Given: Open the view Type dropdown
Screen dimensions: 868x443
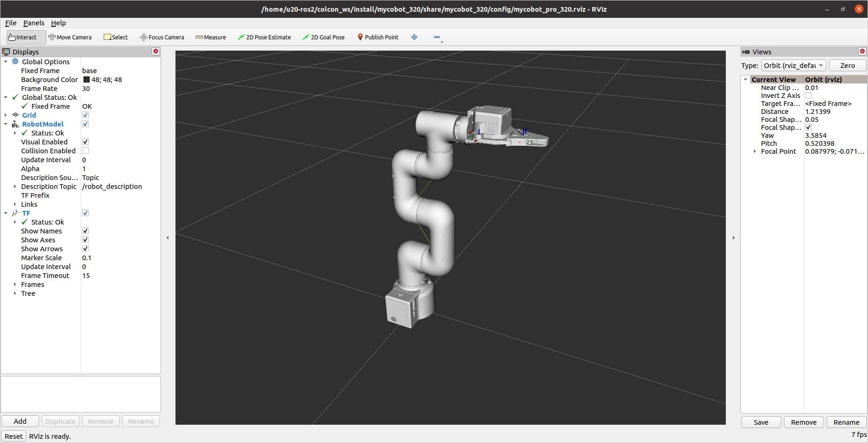Looking at the screenshot, I should [x=793, y=66].
